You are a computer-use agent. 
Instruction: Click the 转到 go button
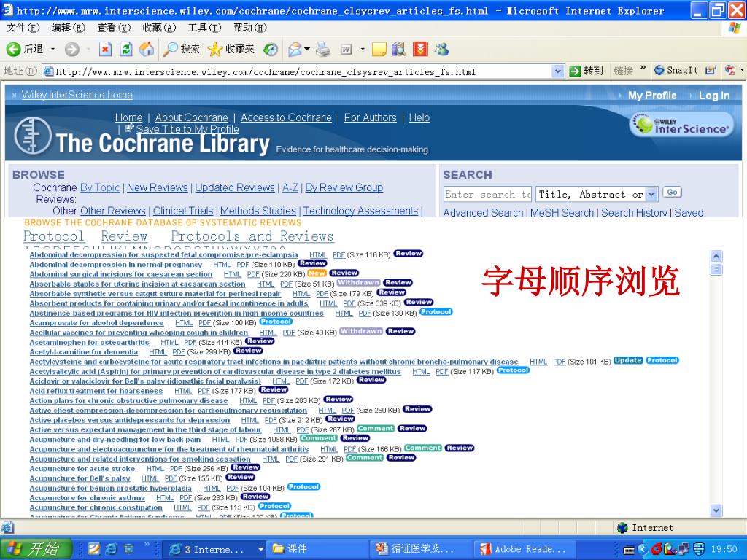click(x=587, y=71)
